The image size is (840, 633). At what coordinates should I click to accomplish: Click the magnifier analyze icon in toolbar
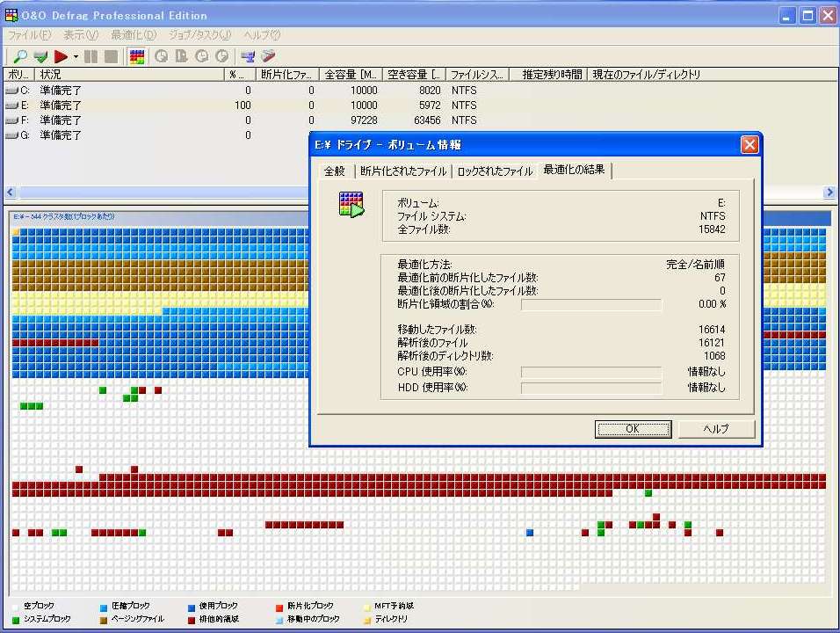(x=20, y=55)
